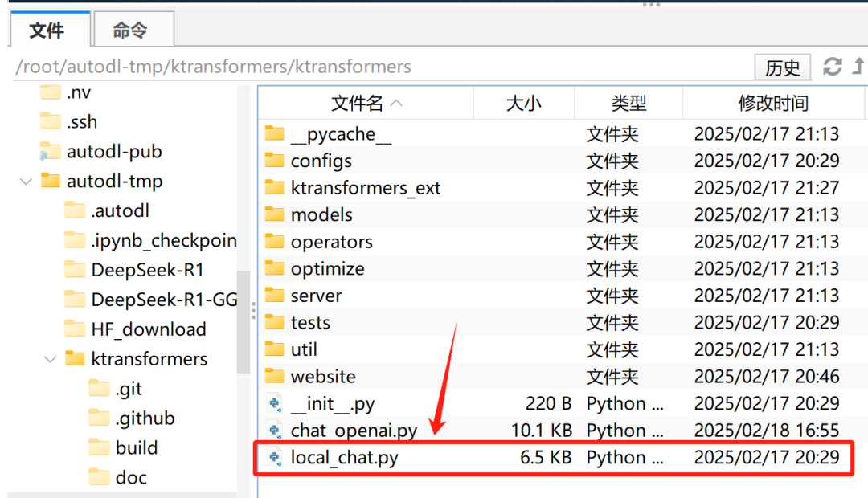Click the configs folder icon in file list
Image resolution: width=868 pixels, height=498 pixels.
click(275, 161)
